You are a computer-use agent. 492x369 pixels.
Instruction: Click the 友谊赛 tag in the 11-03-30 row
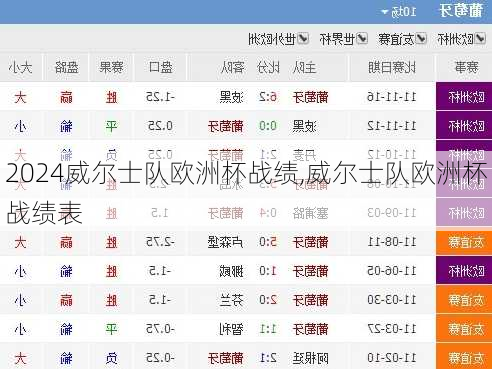[464, 300]
